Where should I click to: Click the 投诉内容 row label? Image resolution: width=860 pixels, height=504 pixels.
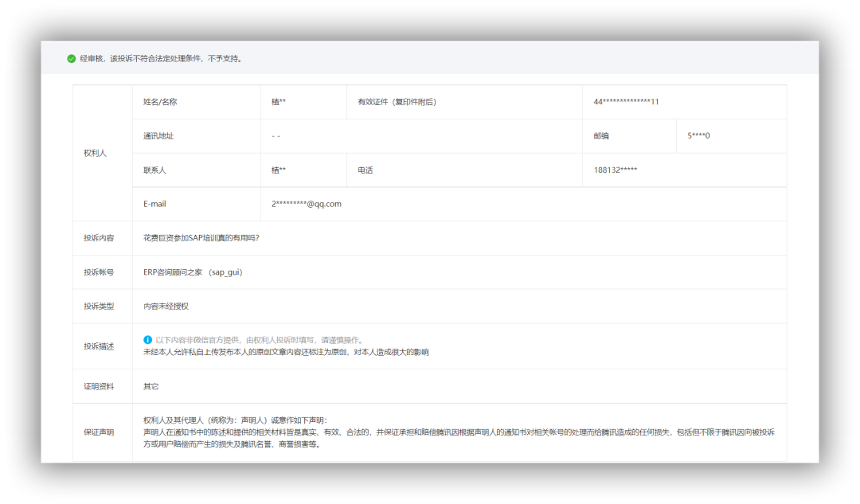99,238
